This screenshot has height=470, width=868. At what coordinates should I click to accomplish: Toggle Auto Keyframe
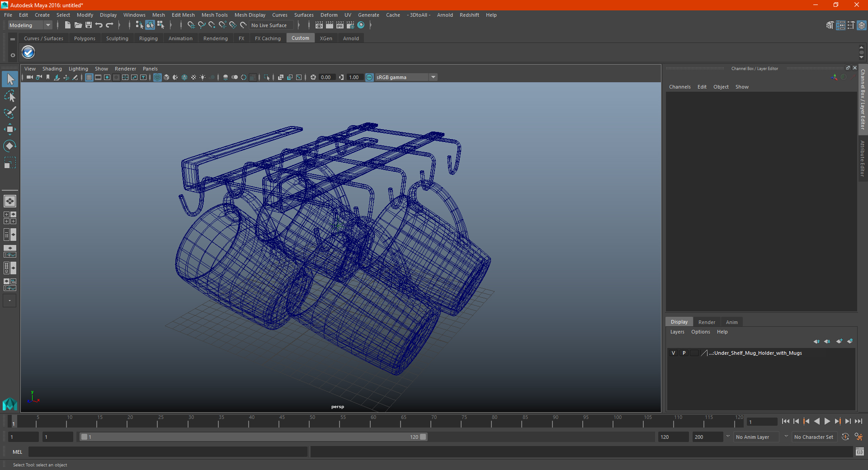pos(845,437)
